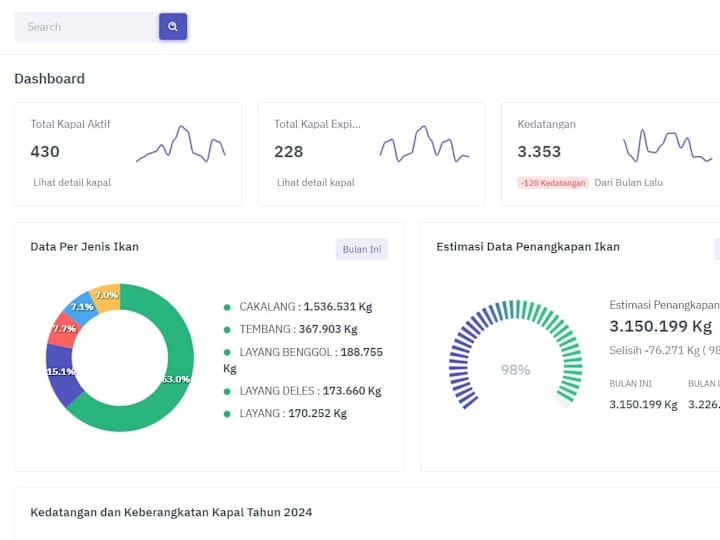720x540 pixels.
Task: Select the LAYANG : 170.252 Kg legend entry
Action: [285, 413]
